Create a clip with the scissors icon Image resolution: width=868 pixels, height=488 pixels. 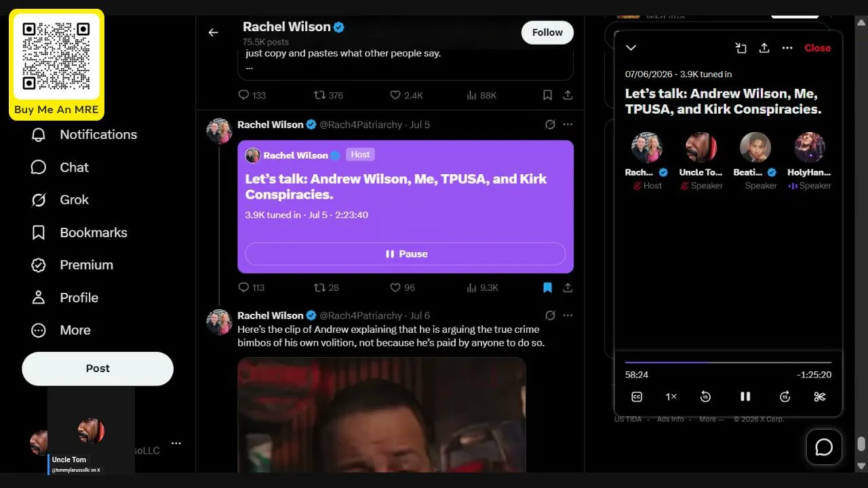click(x=820, y=397)
